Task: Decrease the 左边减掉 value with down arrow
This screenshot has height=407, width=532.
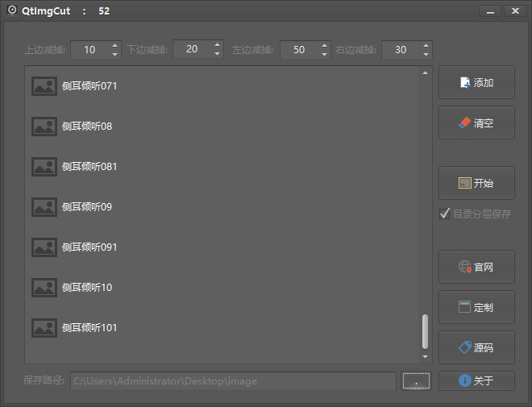Action: pyautogui.click(x=324, y=54)
